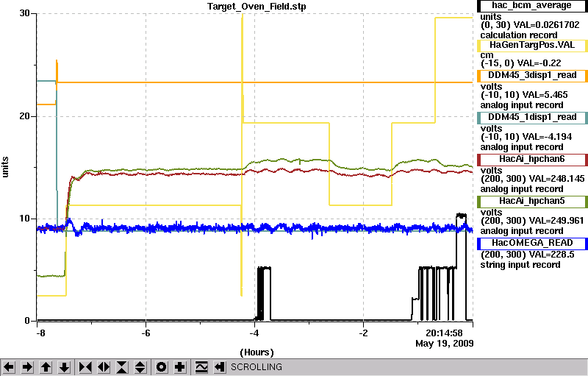Viewport: 588px width, 376px height.
Task: Click the -6 hours x-axis tick label
Action: [146, 333]
